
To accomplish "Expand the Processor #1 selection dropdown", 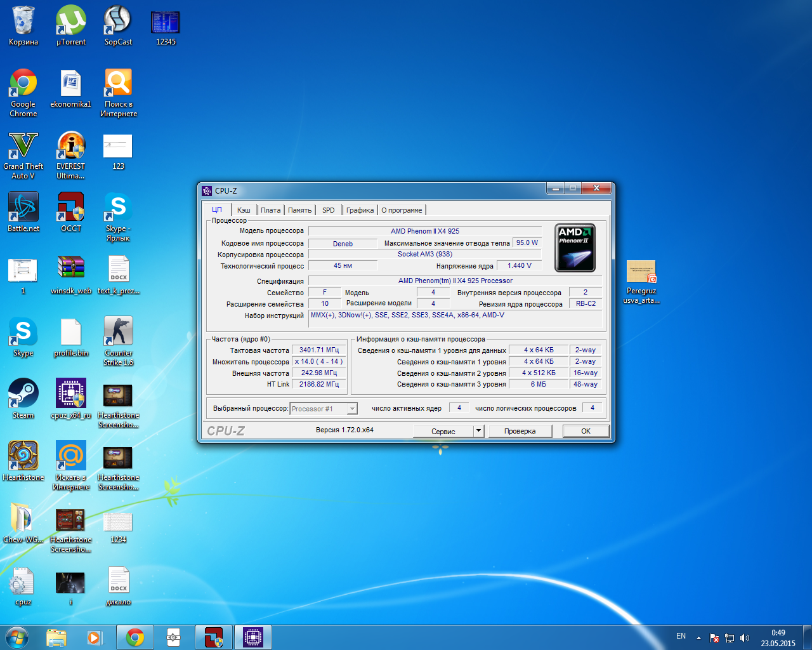I will click(352, 409).
